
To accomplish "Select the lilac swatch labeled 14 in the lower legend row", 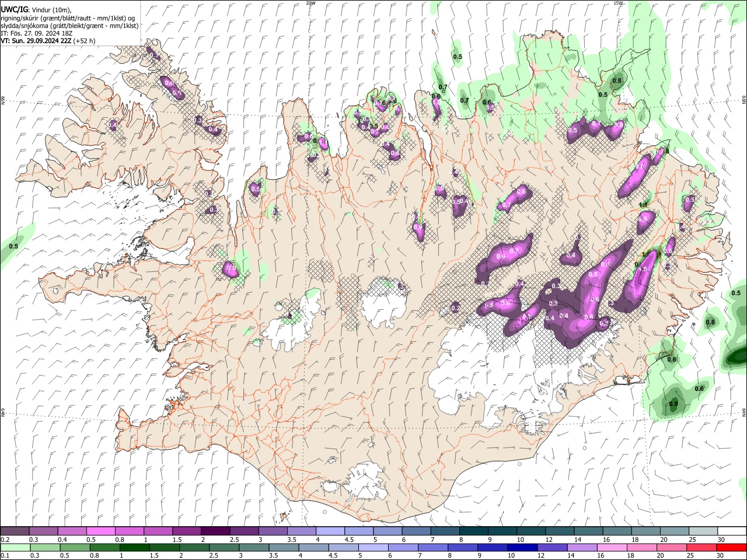I will tap(582, 547).
